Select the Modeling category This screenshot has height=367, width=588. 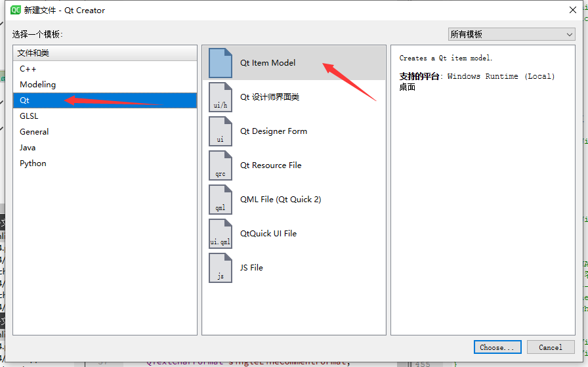click(105, 85)
